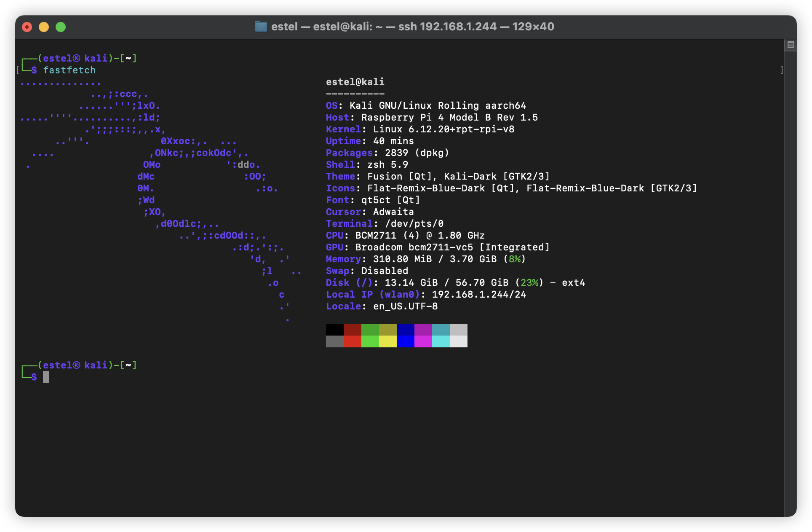The height and width of the screenshot is (532, 812).
Task: Click the bright yellow color block
Action: pyautogui.click(x=387, y=341)
